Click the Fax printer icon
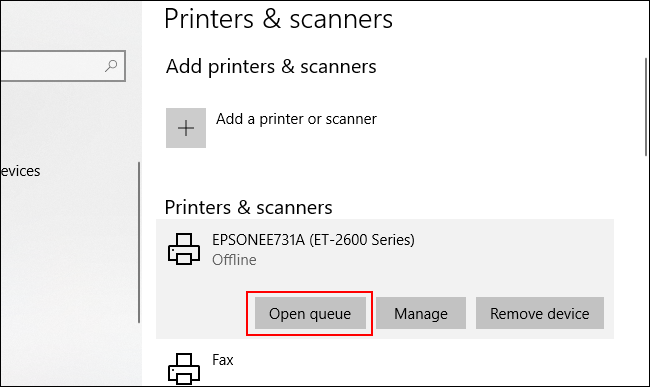650x387 pixels. pos(184,368)
